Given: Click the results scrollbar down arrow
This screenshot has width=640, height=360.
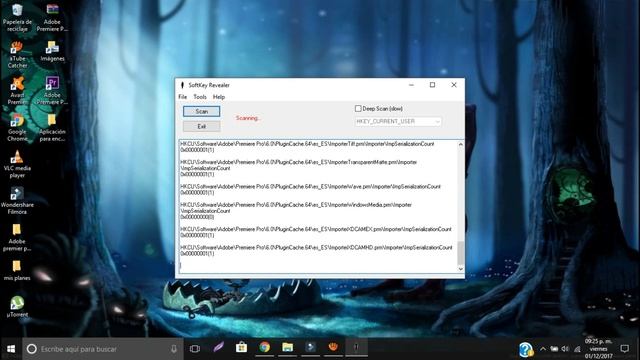Looking at the screenshot, I should pyautogui.click(x=460, y=269).
